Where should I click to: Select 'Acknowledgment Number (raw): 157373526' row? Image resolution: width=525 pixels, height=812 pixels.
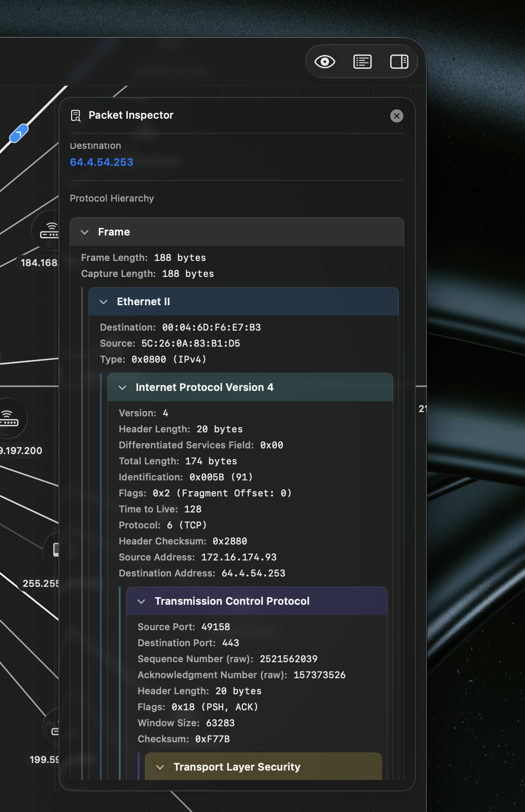click(x=242, y=675)
